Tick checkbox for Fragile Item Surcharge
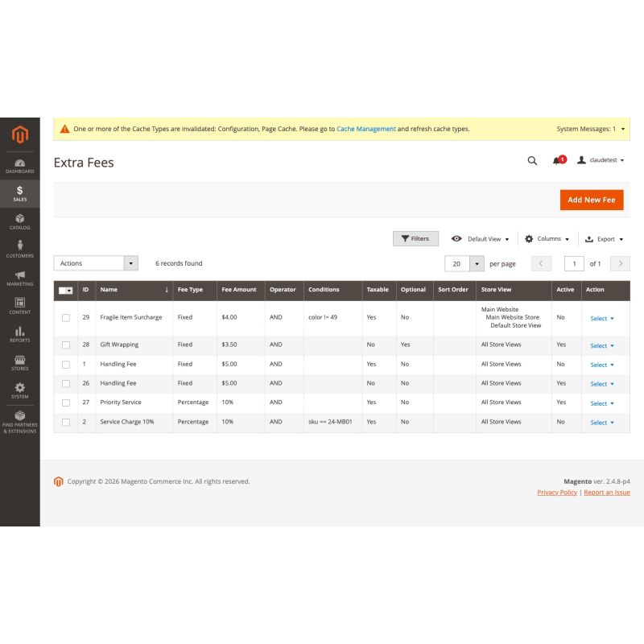The width and height of the screenshot is (644, 644). click(x=66, y=317)
